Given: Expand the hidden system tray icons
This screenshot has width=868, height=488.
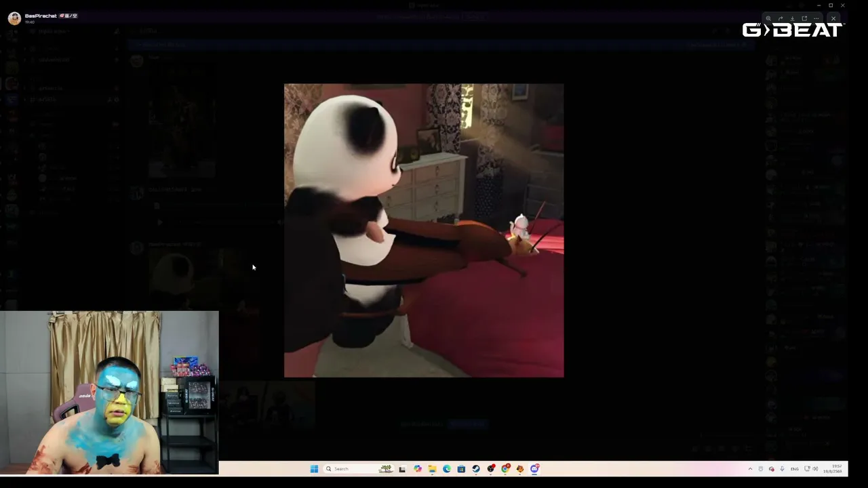Looking at the screenshot, I should tap(750, 469).
